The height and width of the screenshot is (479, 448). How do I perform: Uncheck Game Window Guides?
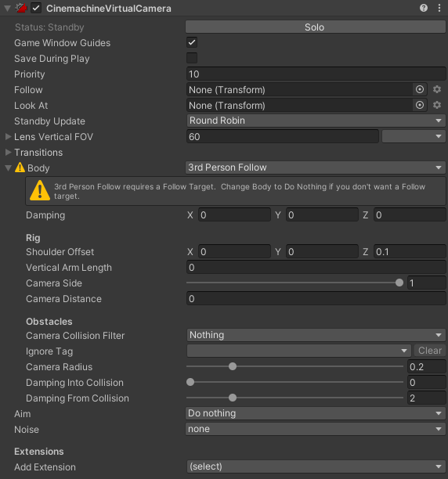[192, 42]
